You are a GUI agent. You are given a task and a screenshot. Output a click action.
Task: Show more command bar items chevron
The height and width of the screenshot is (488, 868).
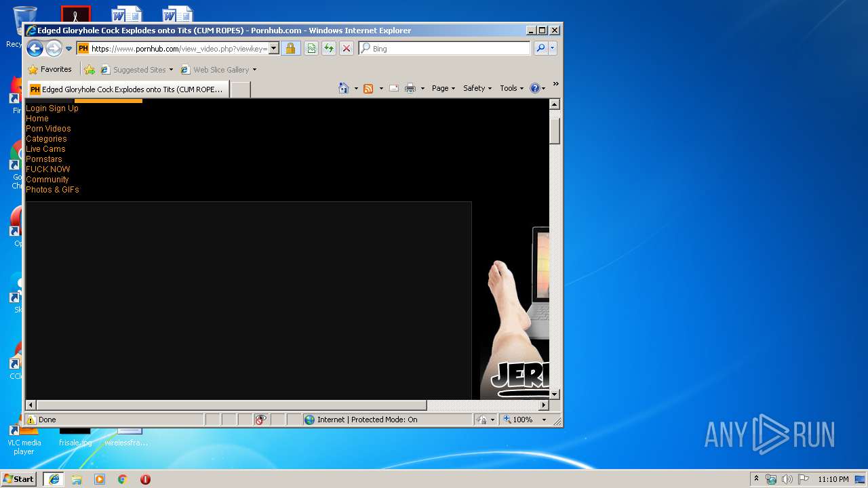tap(555, 84)
